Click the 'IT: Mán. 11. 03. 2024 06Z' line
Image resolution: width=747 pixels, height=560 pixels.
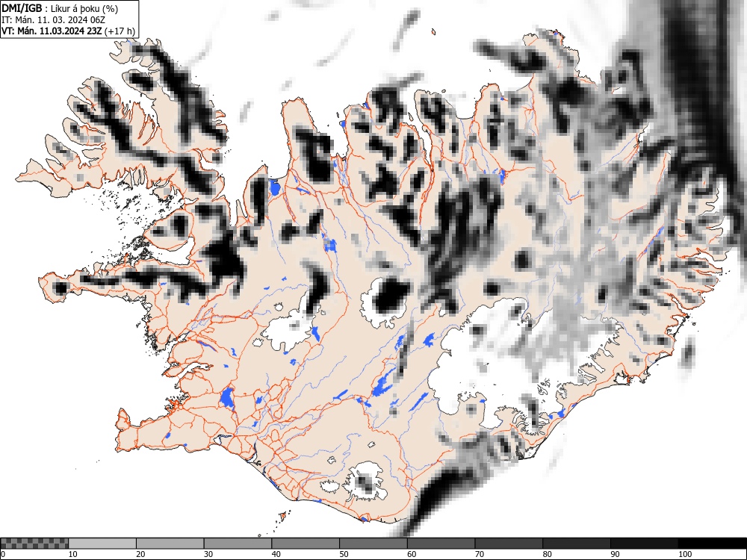tap(53, 20)
